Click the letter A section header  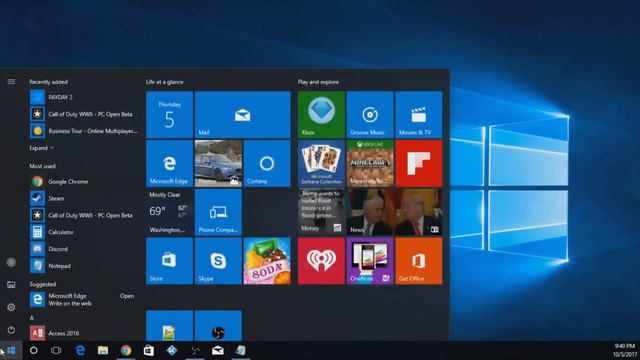click(32, 318)
